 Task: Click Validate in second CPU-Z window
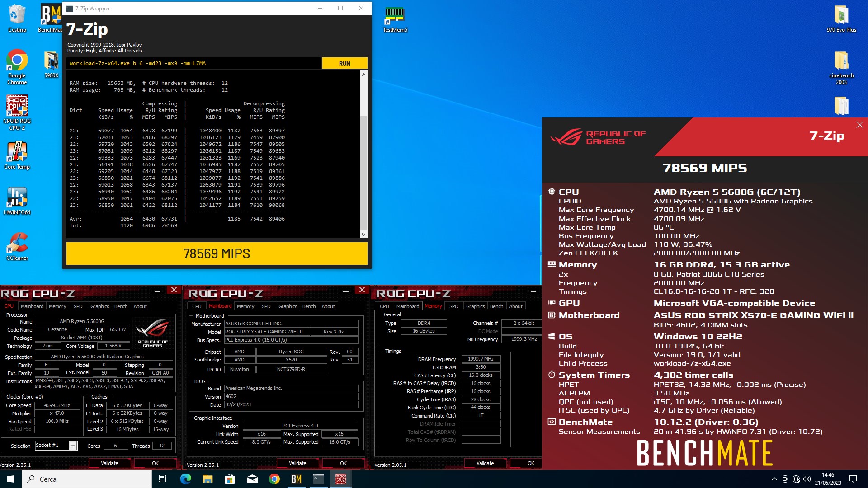click(x=297, y=463)
